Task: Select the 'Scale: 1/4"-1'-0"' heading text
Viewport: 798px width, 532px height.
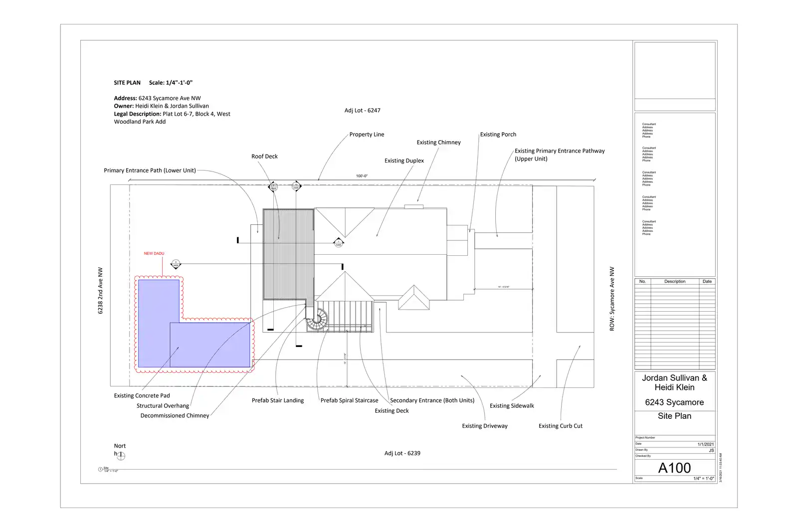Action: pyautogui.click(x=171, y=83)
